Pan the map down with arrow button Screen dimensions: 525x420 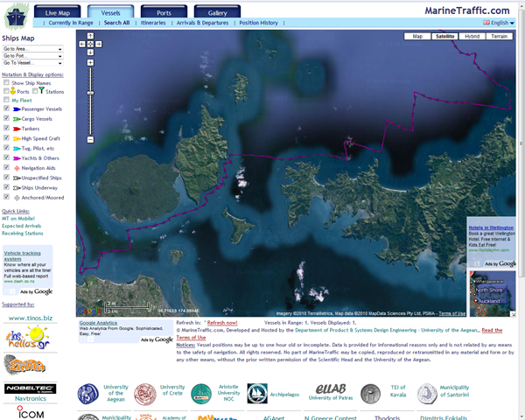(x=90, y=52)
